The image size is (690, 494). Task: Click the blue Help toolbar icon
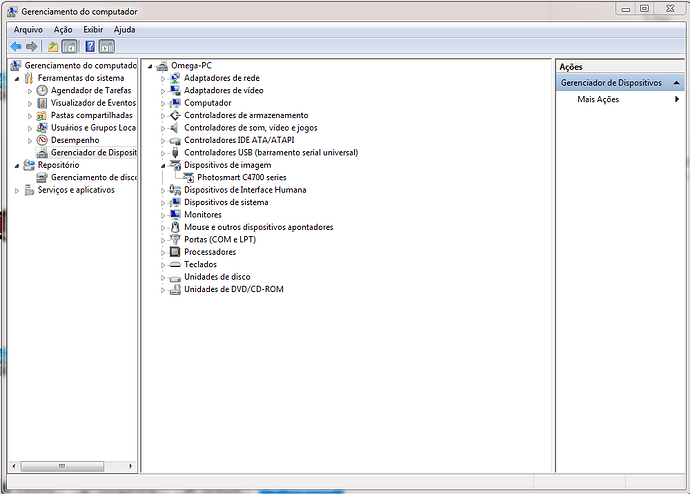coord(89,46)
